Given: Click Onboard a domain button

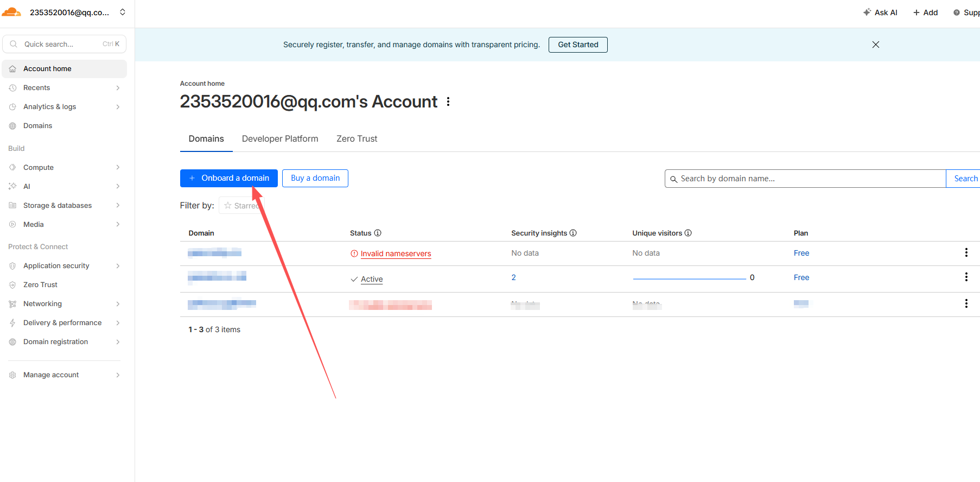Looking at the screenshot, I should click(228, 178).
